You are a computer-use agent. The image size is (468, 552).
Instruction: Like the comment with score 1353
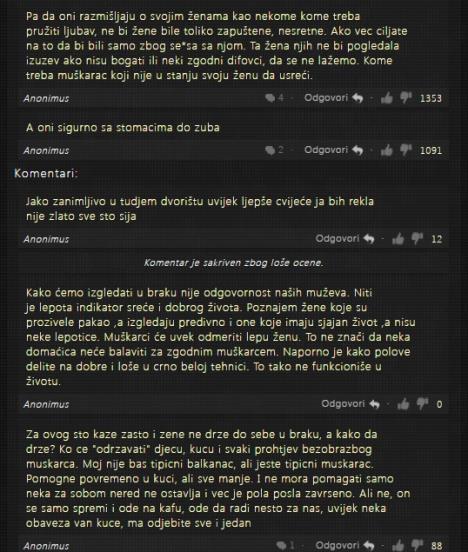[x=387, y=98]
